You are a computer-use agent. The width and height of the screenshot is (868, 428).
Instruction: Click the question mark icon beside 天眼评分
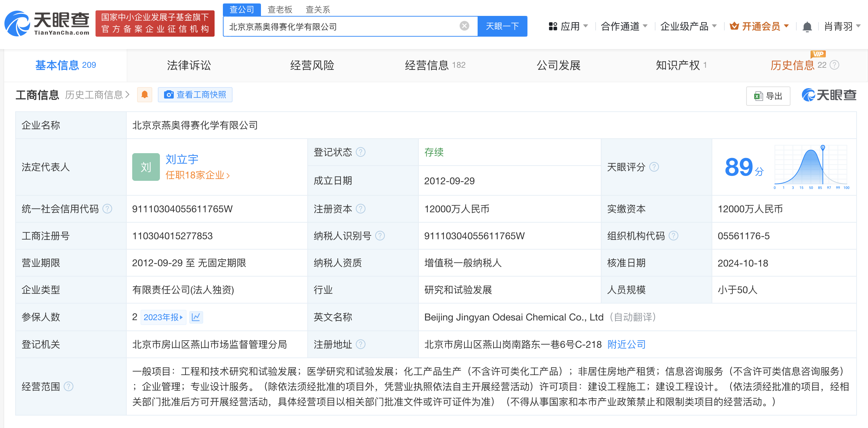[x=654, y=167]
